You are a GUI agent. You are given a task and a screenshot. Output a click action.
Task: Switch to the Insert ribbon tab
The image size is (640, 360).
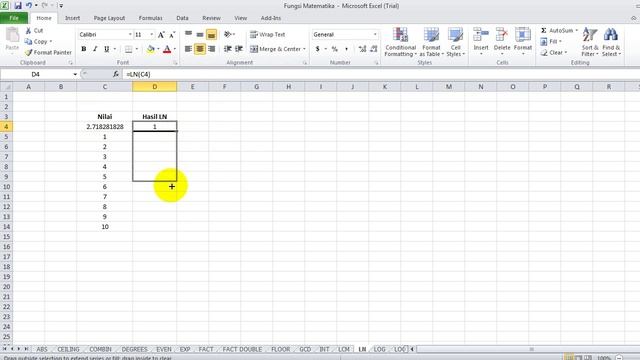[x=72, y=18]
